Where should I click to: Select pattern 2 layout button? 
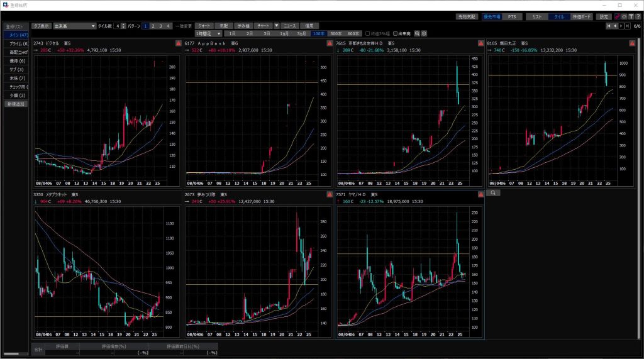(x=153, y=26)
